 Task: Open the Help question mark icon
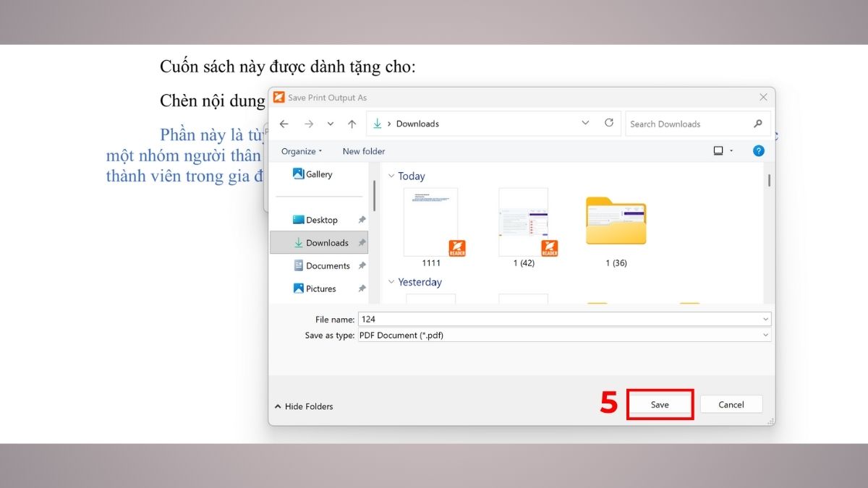point(758,150)
